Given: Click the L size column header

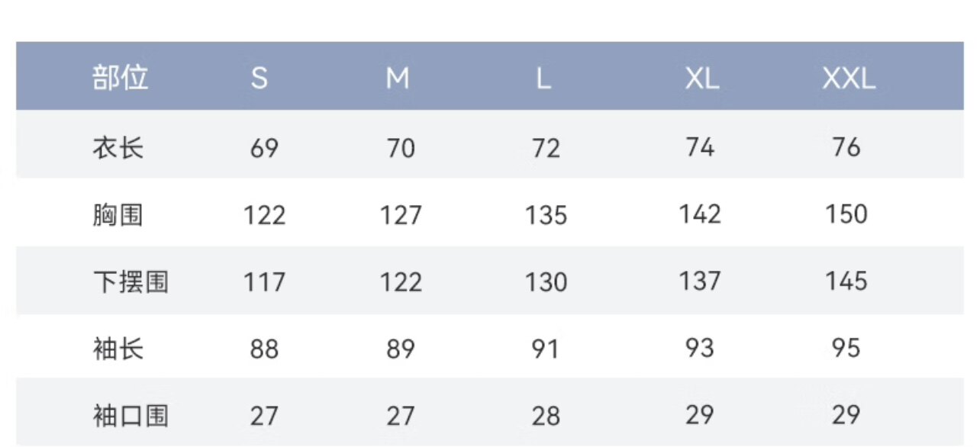Looking at the screenshot, I should (x=543, y=79).
